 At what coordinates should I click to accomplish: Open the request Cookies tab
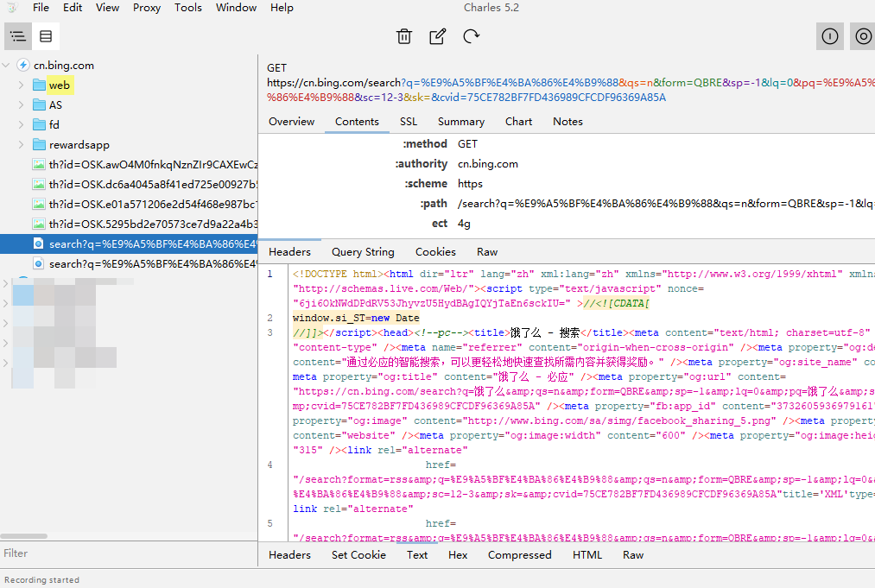435,252
